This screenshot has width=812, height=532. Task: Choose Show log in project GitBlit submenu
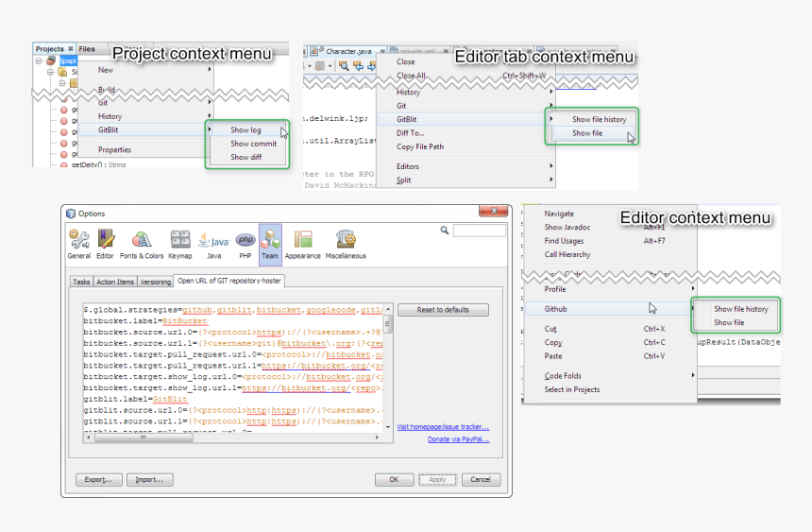point(245,129)
